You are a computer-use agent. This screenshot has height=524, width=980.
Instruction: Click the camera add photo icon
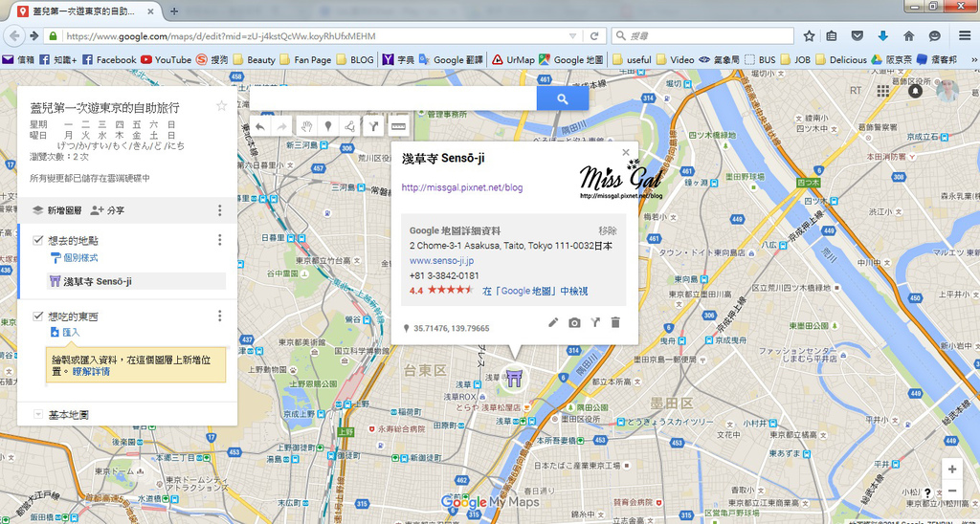tap(574, 322)
